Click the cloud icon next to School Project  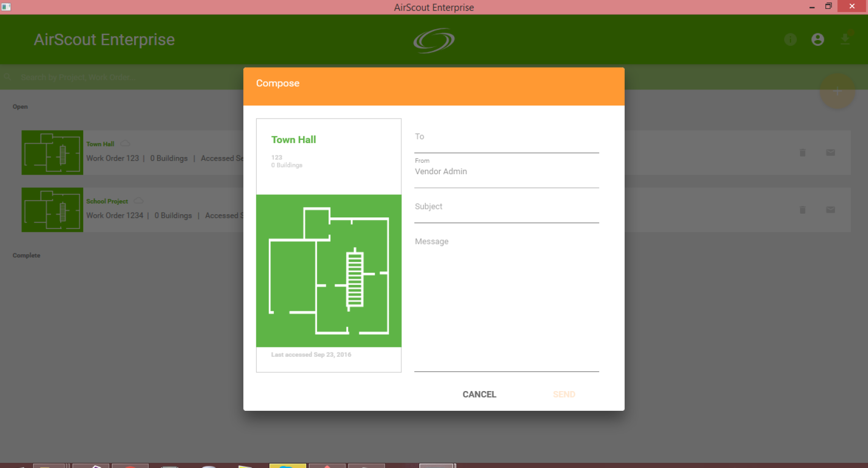(139, 201)
